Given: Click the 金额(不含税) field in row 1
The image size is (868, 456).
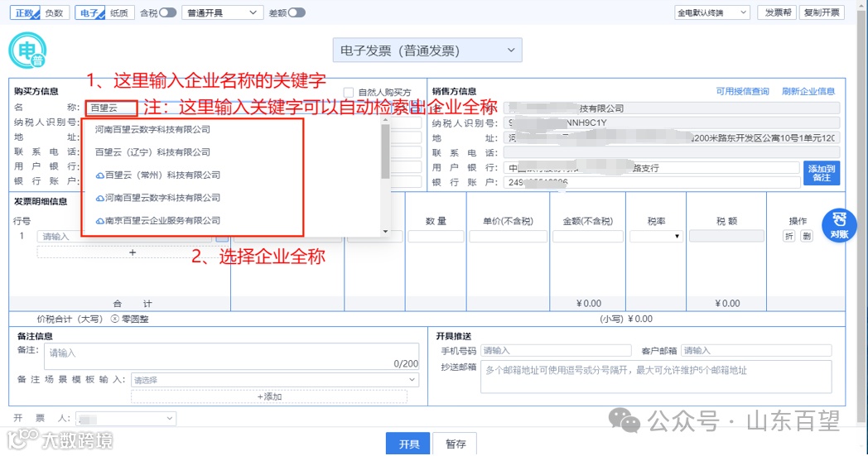Looking at the screenshot, I should [588, 237].
